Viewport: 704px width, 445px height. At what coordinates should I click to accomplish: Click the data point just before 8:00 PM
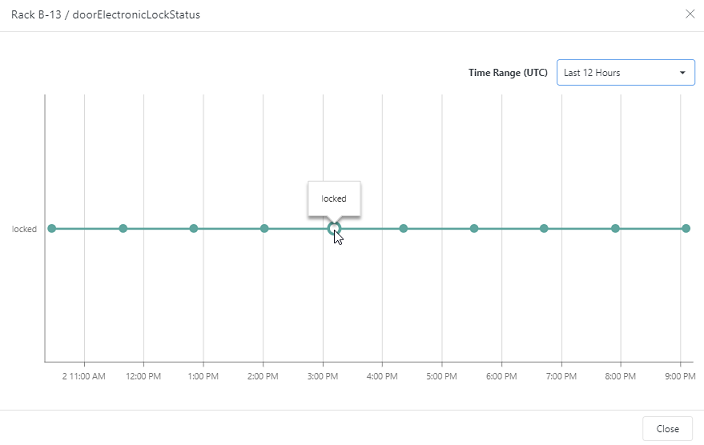coord(615,229)
